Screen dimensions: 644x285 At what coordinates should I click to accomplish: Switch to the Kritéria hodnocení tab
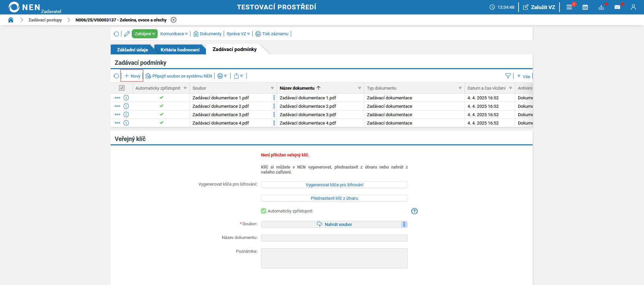click(x=180, y=50)
